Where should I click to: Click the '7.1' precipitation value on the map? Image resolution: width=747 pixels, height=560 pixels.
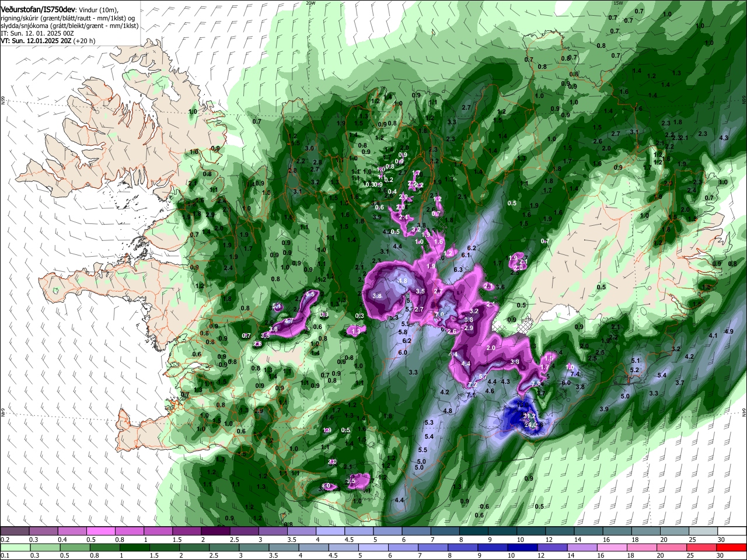[x=472, y=395]
